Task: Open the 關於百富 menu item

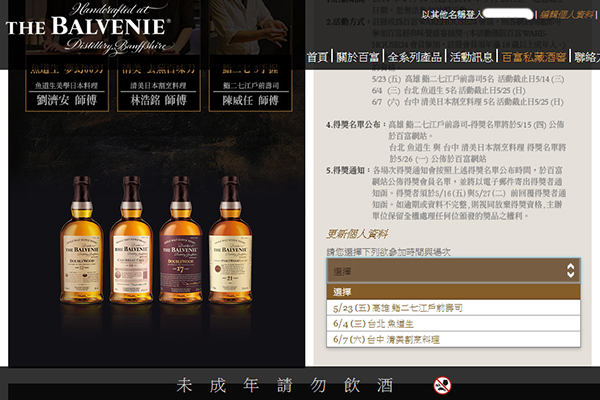Action: pyautogui.click(x=357, y=57)
